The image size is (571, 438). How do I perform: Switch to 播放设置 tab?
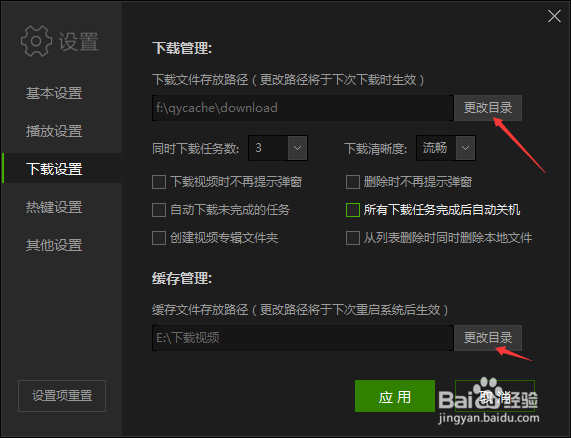[x=54, y=131]
